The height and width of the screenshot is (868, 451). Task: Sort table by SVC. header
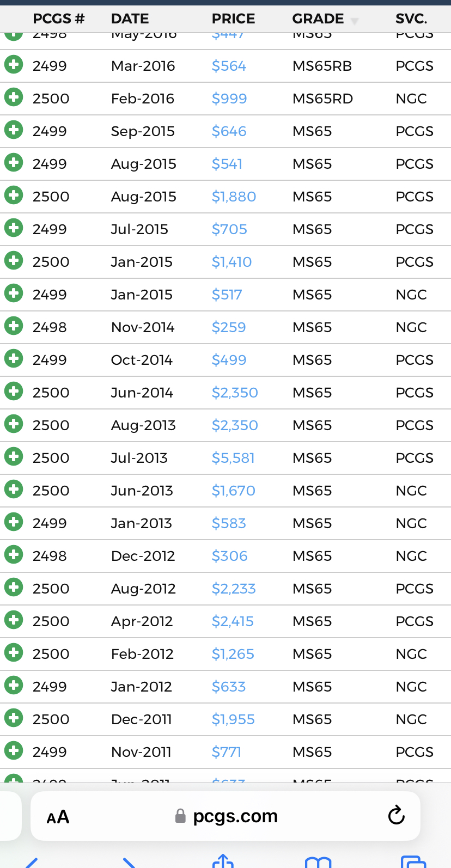(411, 19)
